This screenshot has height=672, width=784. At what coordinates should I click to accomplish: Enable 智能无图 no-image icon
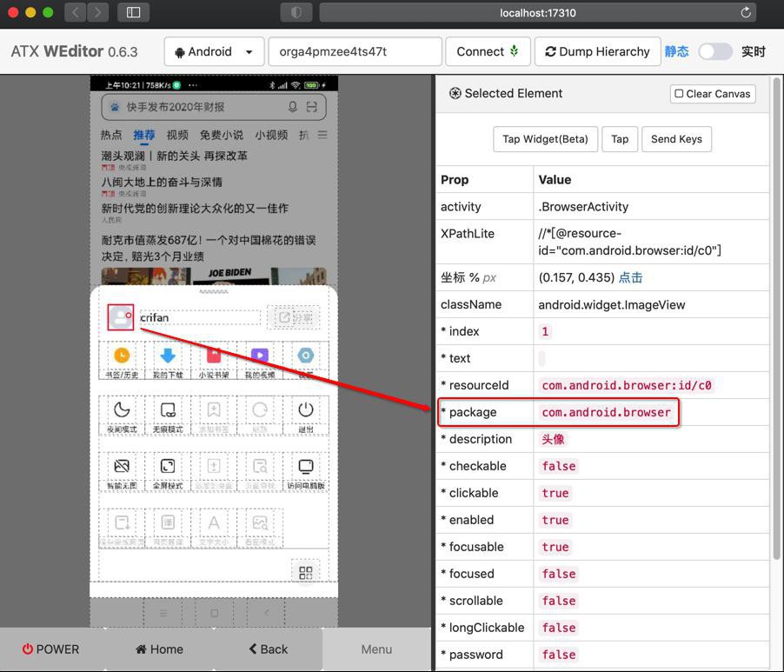[x=122, y=466]
